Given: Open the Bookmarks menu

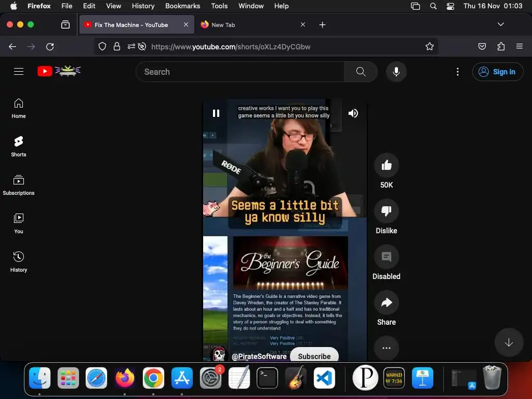Looking at the screenshot, I should [182, 6].
